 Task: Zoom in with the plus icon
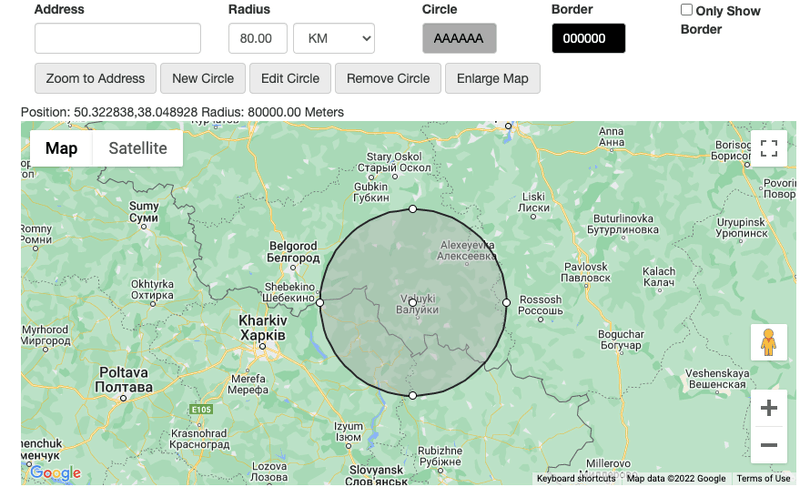point(768,408)
